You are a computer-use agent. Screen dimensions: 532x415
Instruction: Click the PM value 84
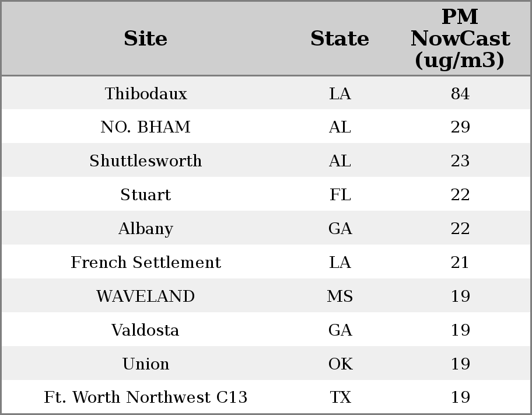[460, 93]
